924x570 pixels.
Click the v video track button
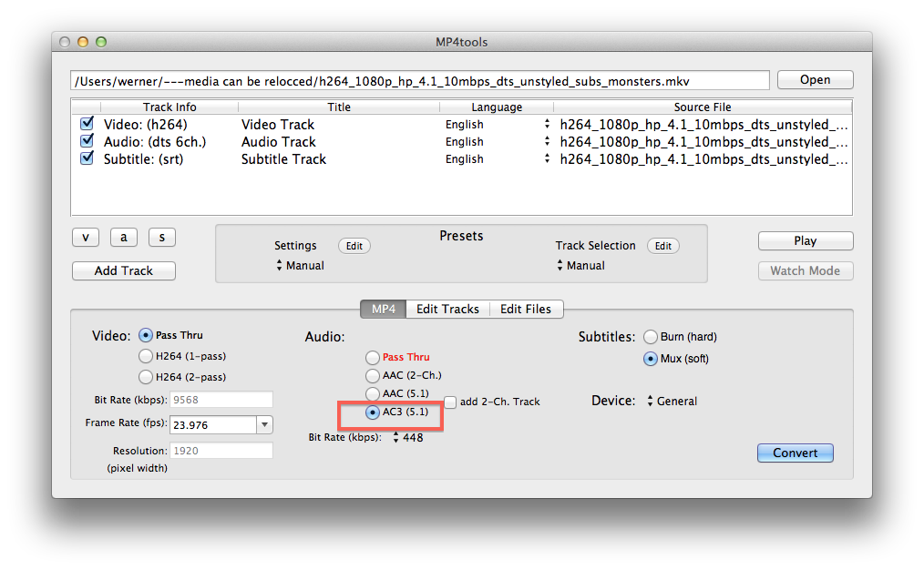[x=86, y=238]
